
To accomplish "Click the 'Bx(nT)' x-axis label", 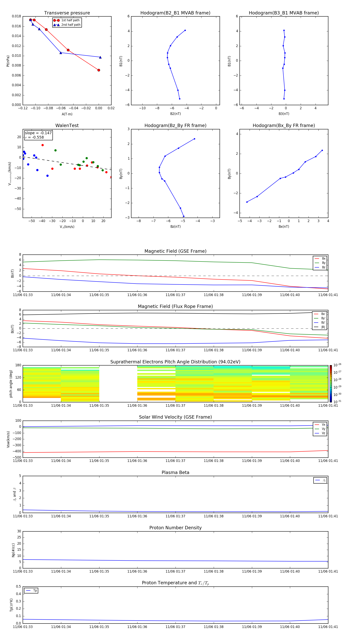I will 284,227.
